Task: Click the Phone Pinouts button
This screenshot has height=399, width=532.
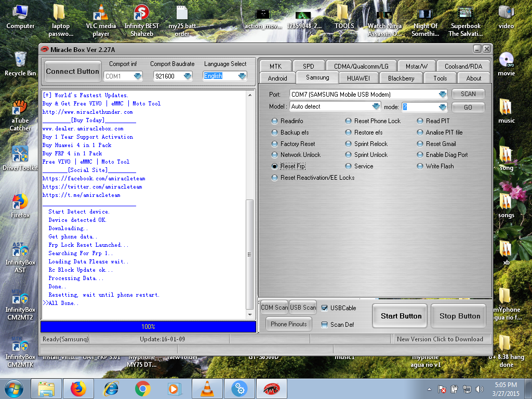Action: (288, 324)
